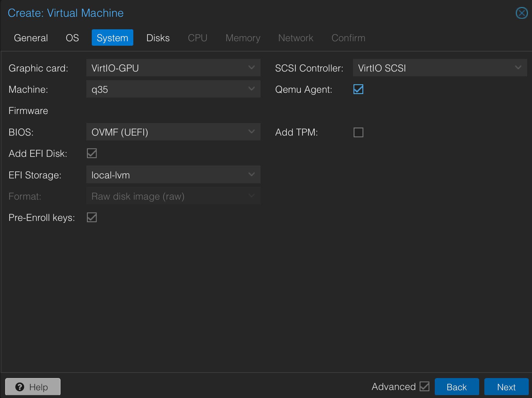Enable the Add TPM checkbox
Image resolution: width=532 pixels, height=398 pixels.
click(358, 132)
